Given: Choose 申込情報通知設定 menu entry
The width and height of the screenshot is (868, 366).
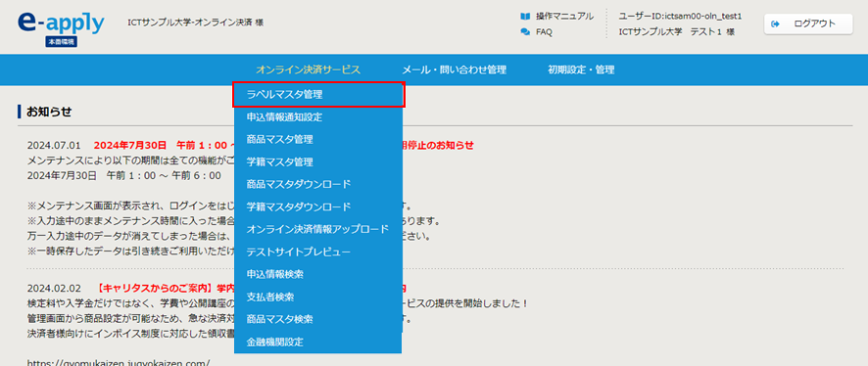Looking at the screenshot, I should 318,116.
